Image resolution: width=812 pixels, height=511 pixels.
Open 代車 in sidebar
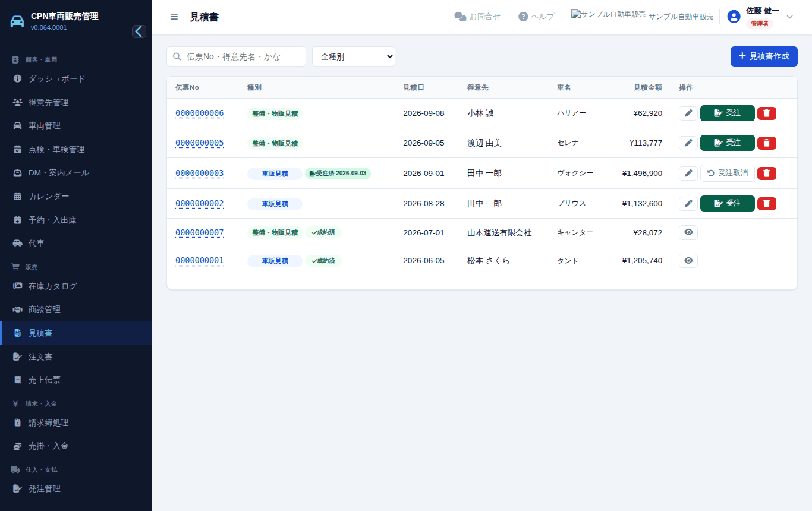click(76, 244)
